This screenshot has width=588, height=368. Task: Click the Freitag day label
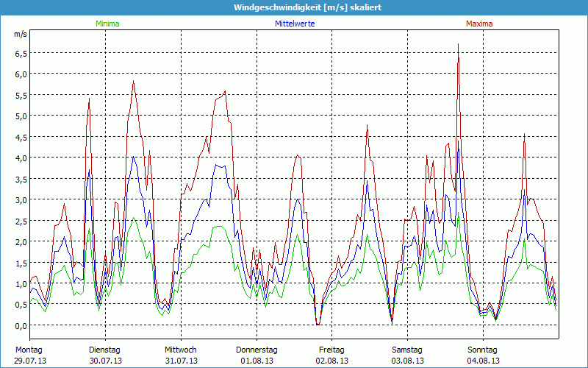pos(331,350)
